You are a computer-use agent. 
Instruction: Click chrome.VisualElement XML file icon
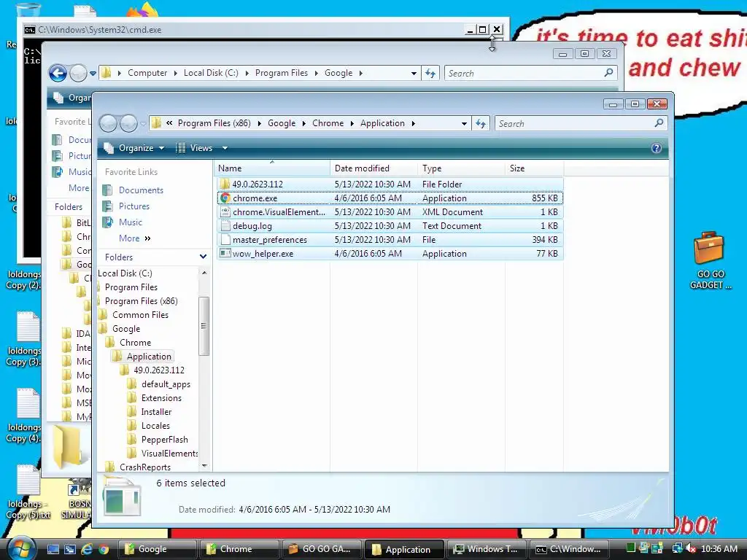pyautogui.click(x=225, y=212)
